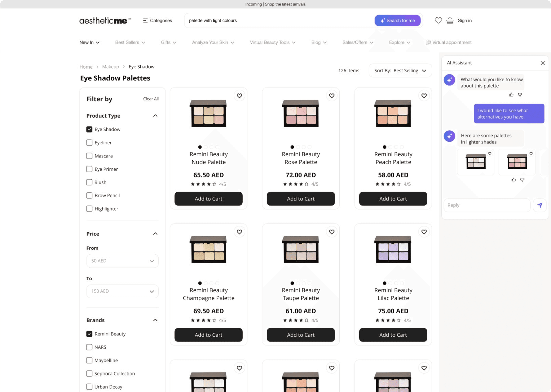The height and width of the screenshot is (392, 551).
Task: Check the Blush filter
Action: click(x=89, y=182)
